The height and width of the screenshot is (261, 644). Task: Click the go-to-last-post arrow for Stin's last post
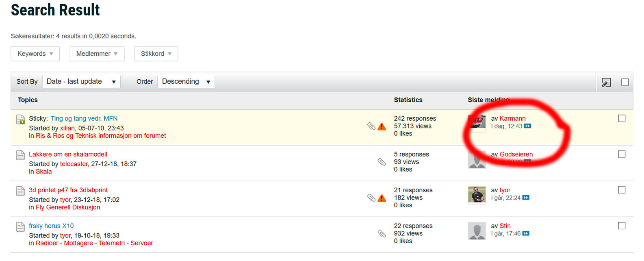[526, 233]
